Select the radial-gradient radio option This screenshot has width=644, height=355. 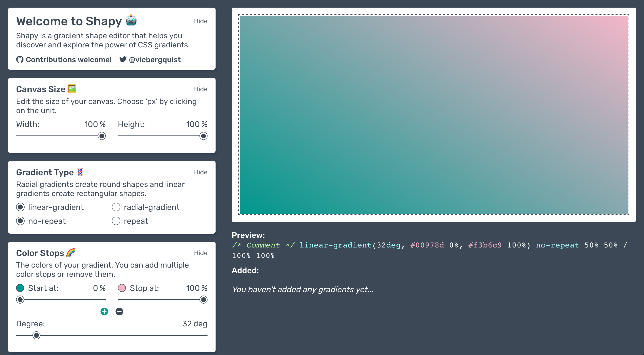116,207
